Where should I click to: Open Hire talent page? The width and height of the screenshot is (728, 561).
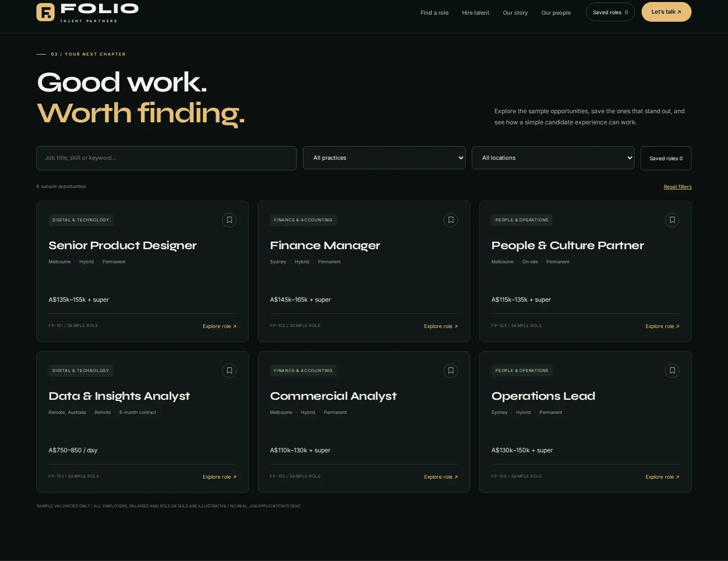tap(476, 13)
